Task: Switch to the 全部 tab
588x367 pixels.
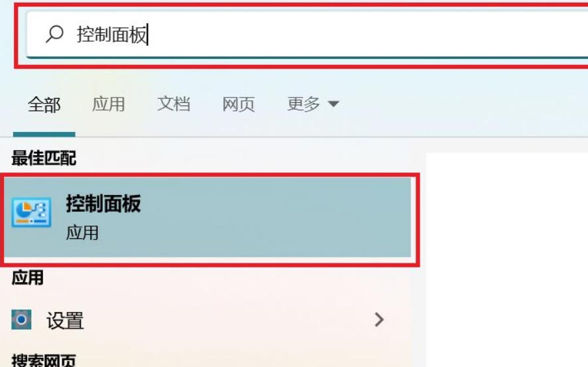Action: pyautogui.click(x=44, y=104)
